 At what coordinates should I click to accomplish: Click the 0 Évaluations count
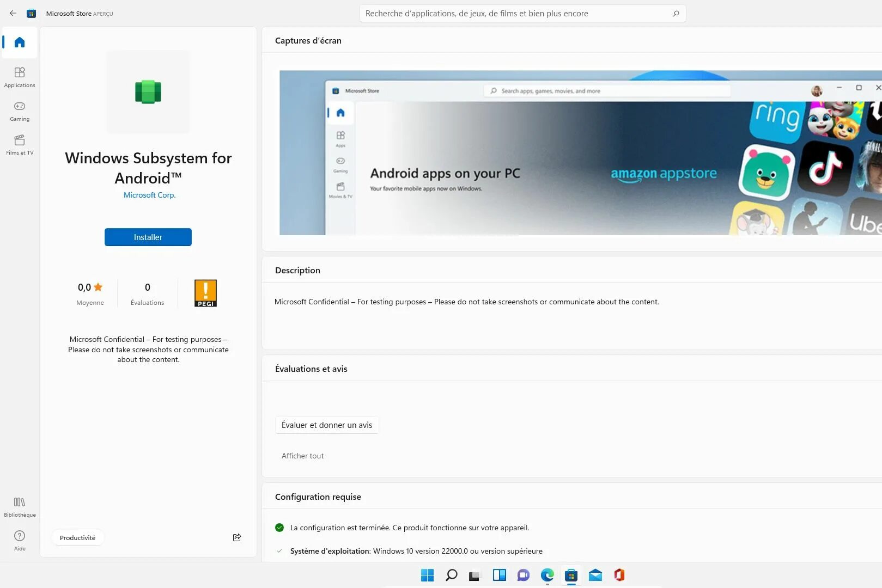point(147,293)
